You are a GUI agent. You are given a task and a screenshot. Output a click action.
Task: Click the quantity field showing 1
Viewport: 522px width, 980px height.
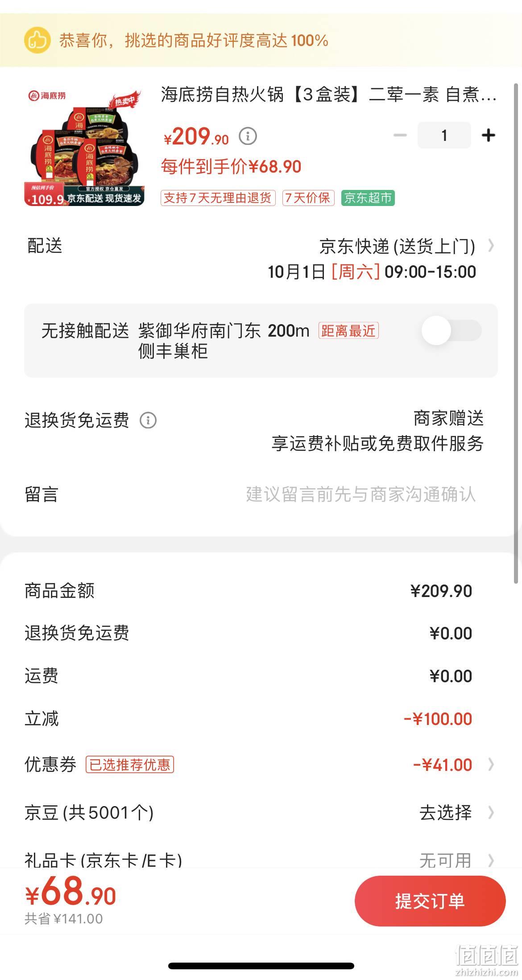click(x=444, y=135)
